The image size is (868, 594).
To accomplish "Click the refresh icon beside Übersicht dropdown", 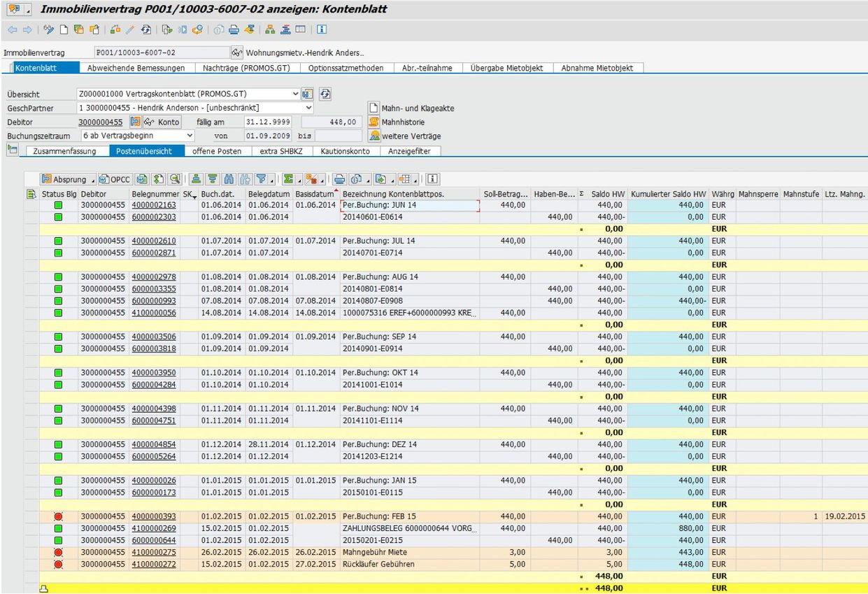I will point(325,94).
